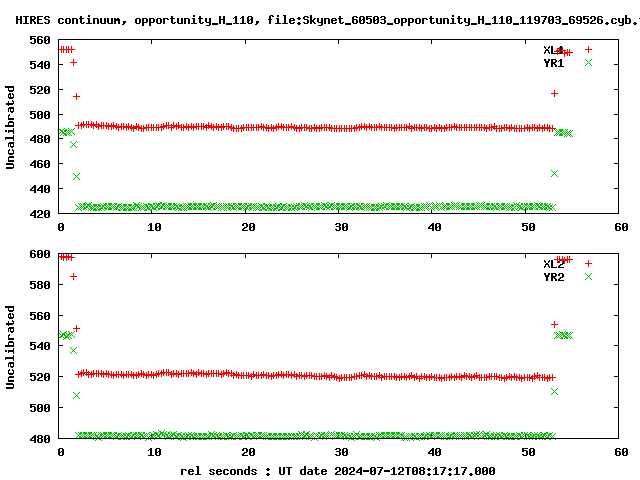This screenshot has width=640, height=480.
Task: Click the red plus marker beside XL1 legend
Action: [588, 49]
